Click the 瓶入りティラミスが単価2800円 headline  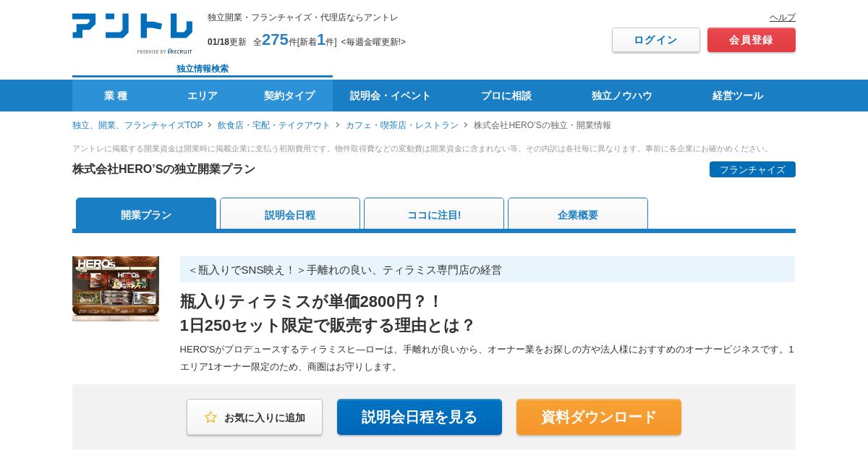click(327, 313)
